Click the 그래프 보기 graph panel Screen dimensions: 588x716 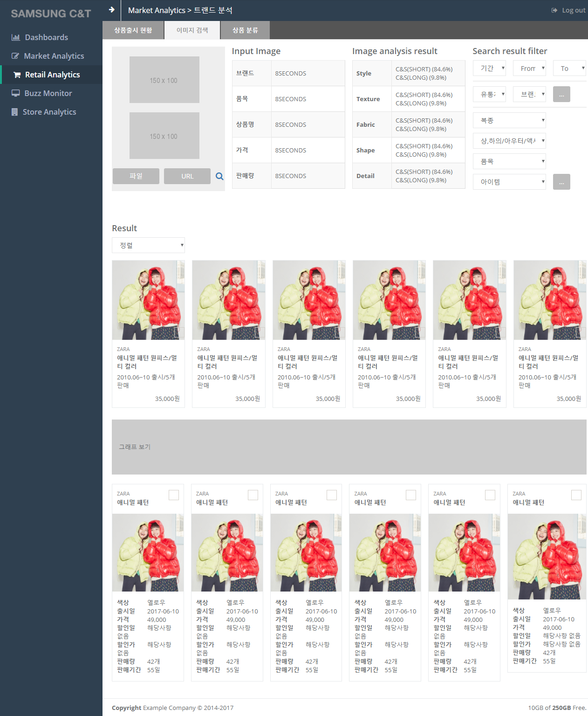(x=349, y=447)
